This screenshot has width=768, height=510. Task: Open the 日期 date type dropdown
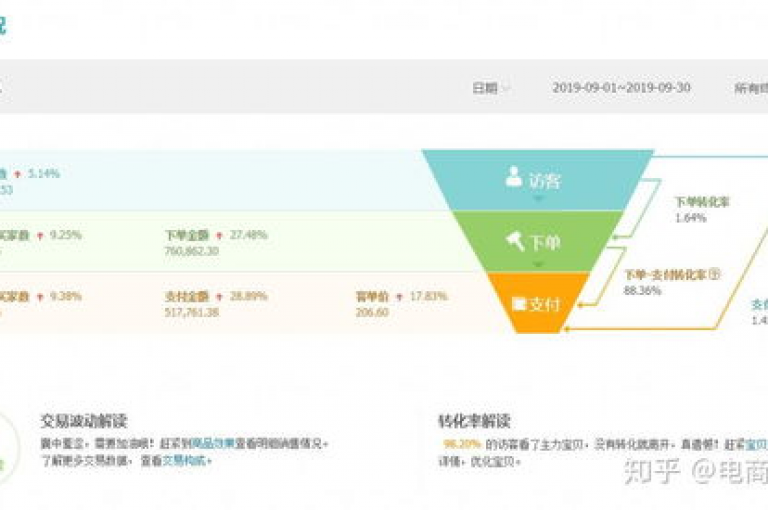[490, 88]
